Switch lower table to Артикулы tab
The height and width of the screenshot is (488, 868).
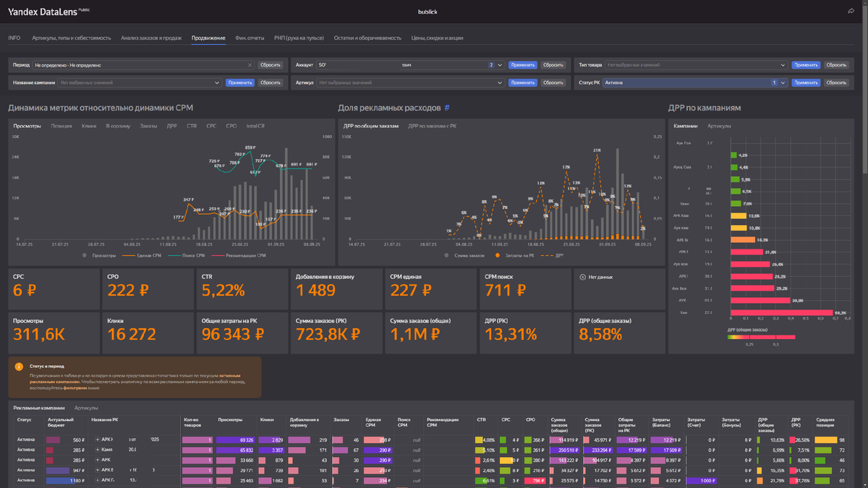click(86, 408)
